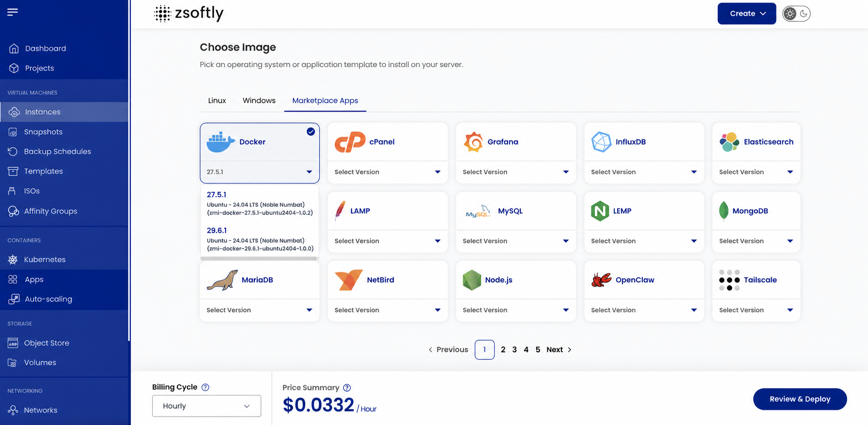This screenshot has width=868, height=425.
Task: Select the MariaDB seal logo
Action: click(x=222, y=280)
